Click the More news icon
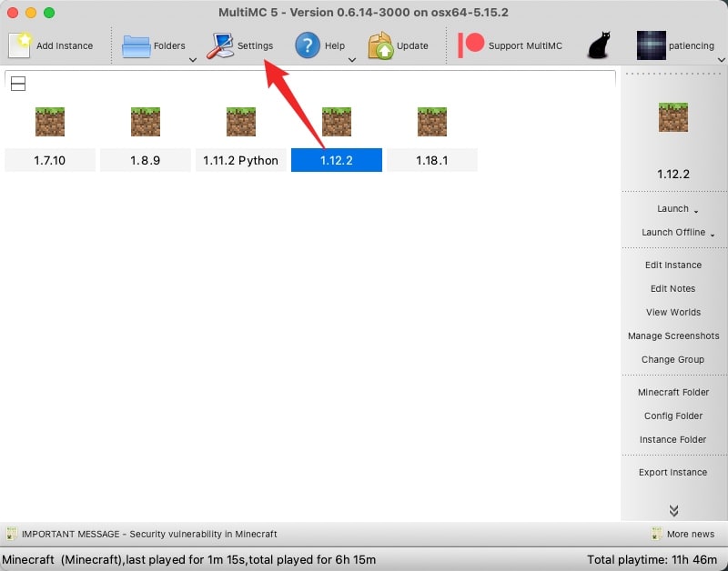Screen dimensions: 728x571 [656, 534]
